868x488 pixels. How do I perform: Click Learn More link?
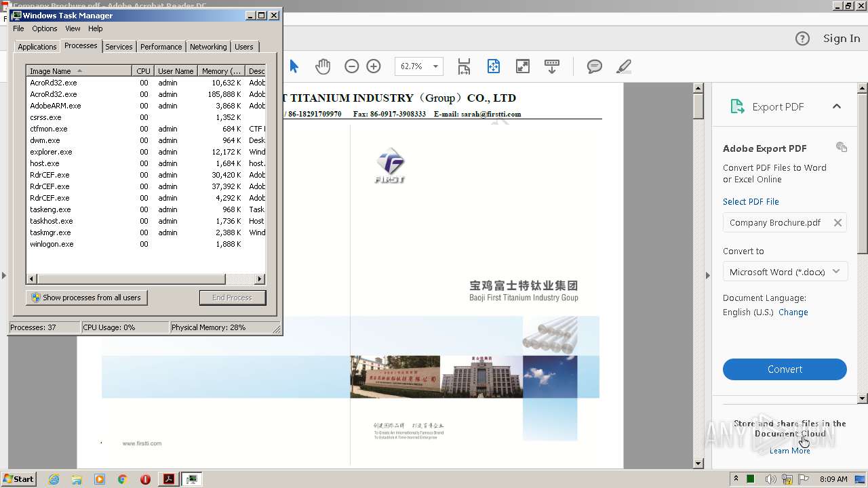click(x=789, y=451)
